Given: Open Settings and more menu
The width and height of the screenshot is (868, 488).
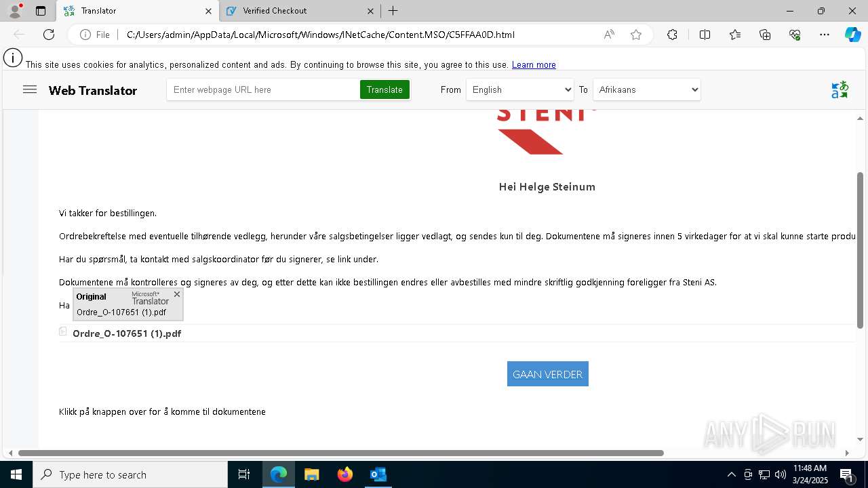Looking at the screenshot, I should (x=825, y=35).
